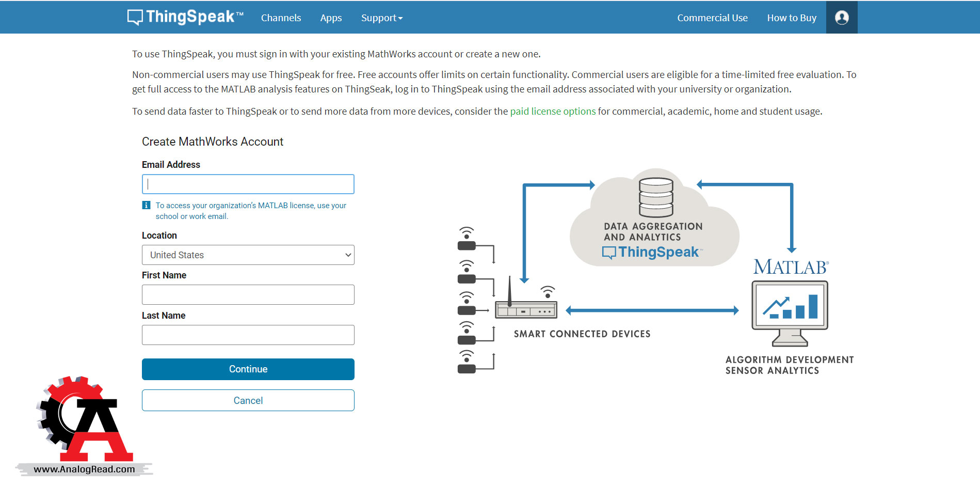Open the Location dropdown showing United States
Viewport: 980px width, 485px height.
click(248, 255)
